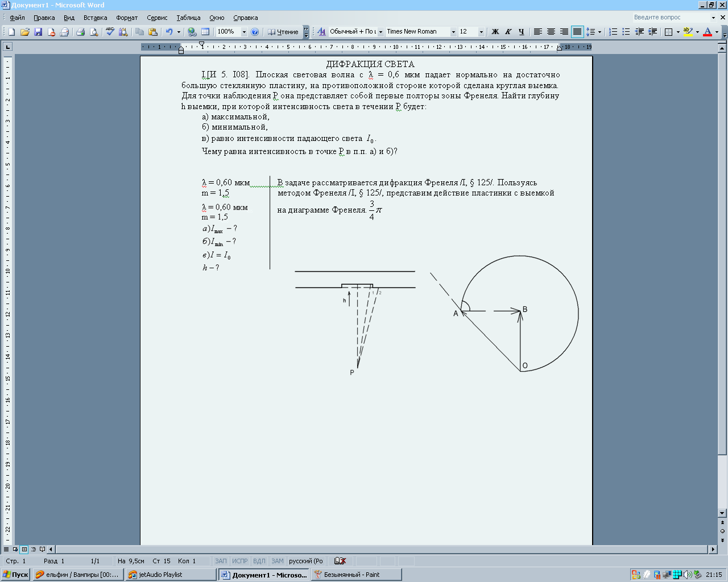Toggle Justify alignment
Viewport: 728px width, 582px height.
click(x=577, y=32)
